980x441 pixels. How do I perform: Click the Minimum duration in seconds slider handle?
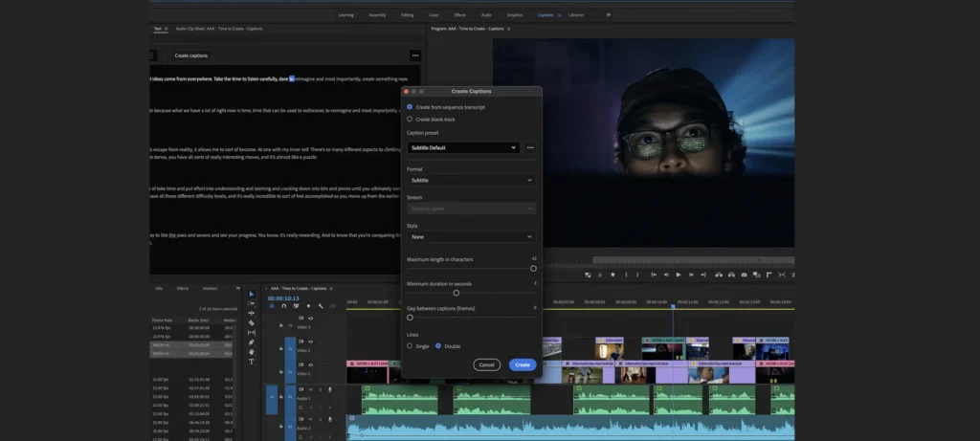click(x=456, y=293)
